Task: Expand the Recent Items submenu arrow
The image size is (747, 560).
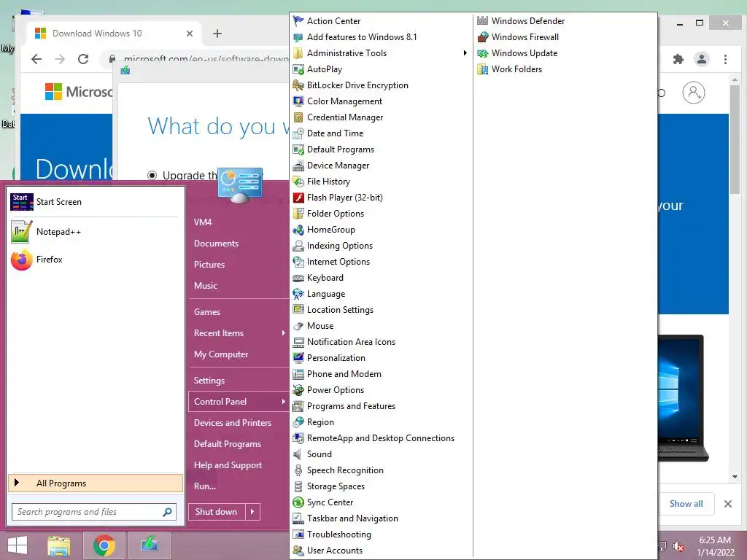Action: [284, 332]
